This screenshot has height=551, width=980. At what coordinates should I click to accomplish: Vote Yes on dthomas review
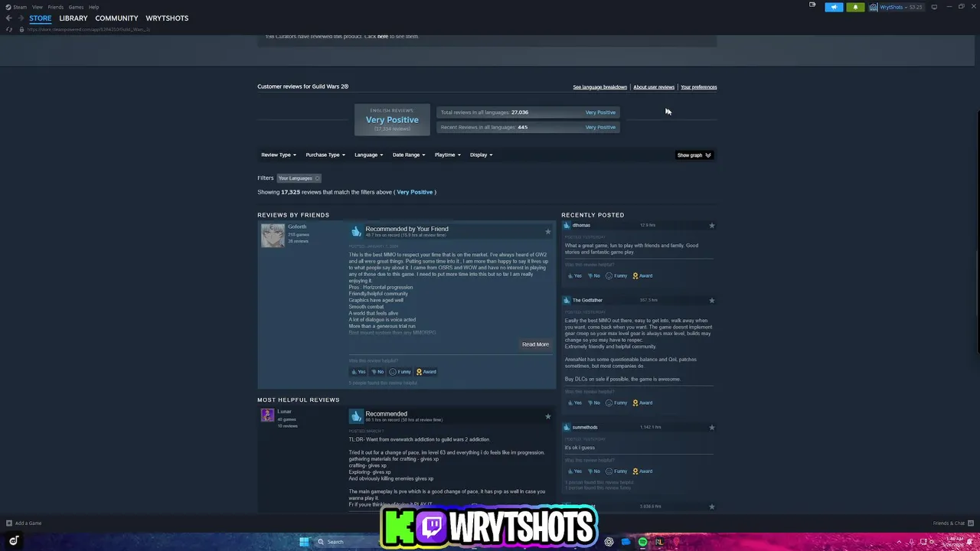pyautogui.click(x=574, y=275)
